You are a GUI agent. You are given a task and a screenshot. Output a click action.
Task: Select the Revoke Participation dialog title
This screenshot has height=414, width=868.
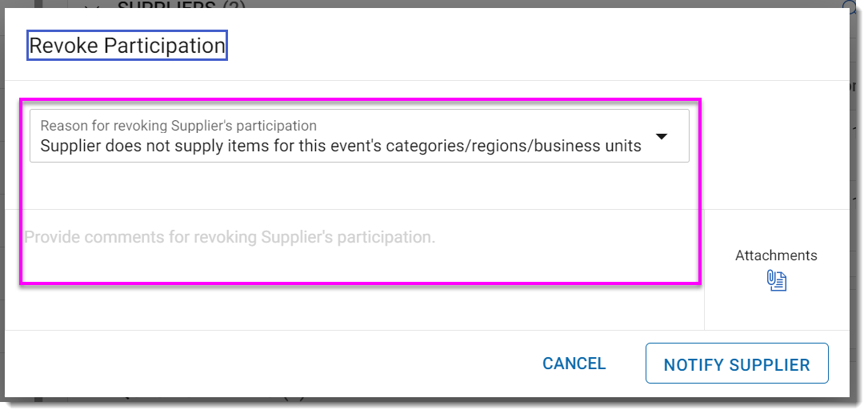(x=127, y=46)
